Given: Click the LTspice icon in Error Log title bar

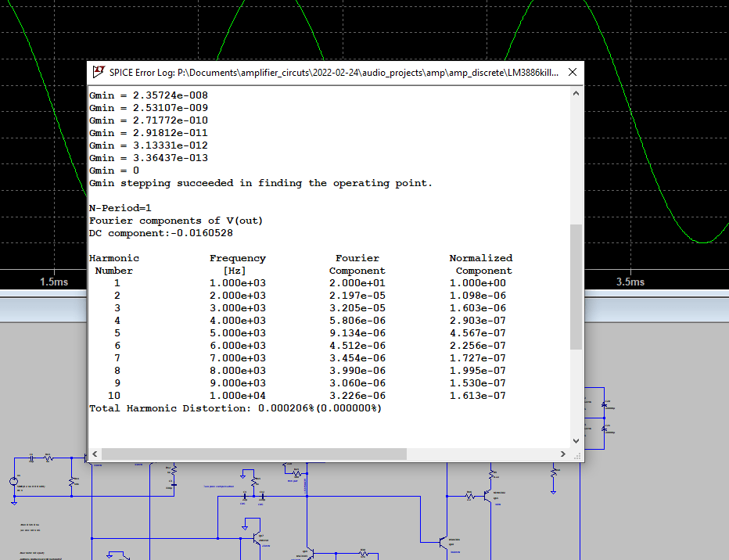Looking at the screenshot, I should pos(98,72).
